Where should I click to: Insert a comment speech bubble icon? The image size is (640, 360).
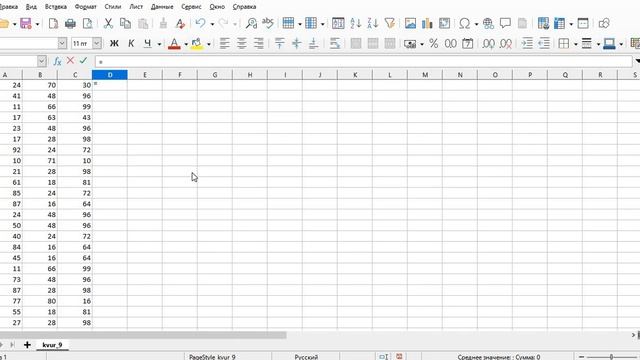tap(505, 23)
